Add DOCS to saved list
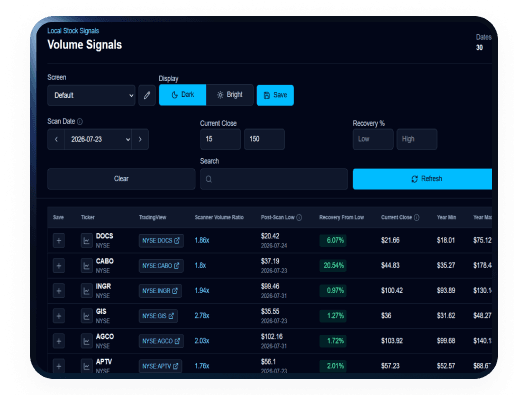This screenshot has height=395, width=514. (x=59, y=241)
